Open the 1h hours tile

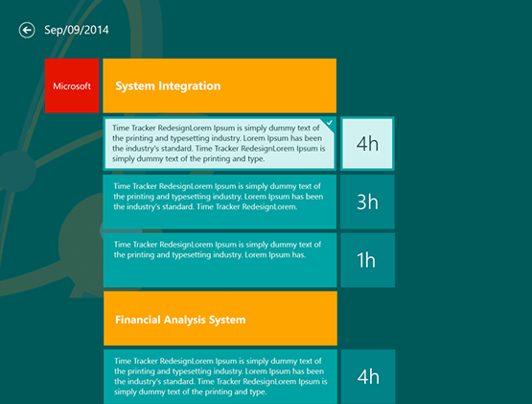pos(367,260)
